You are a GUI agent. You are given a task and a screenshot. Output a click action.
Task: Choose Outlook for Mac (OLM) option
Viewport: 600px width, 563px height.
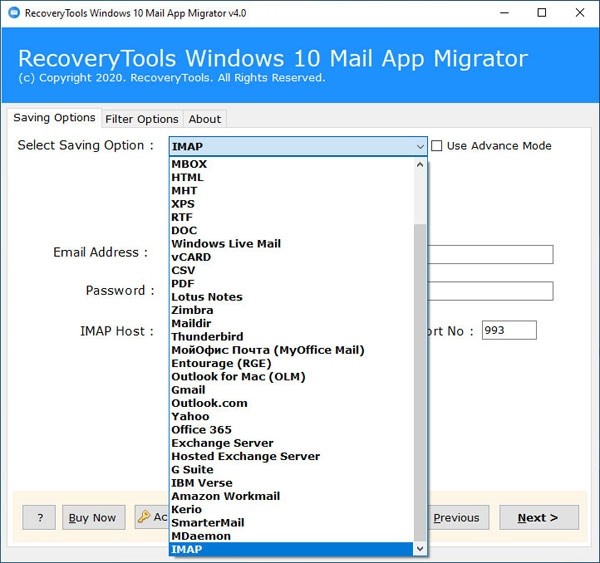click(x=238, y=377)
